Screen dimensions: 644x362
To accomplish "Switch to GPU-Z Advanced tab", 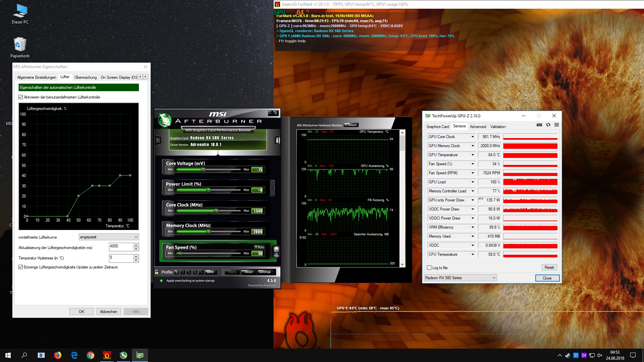I will 478,127.
